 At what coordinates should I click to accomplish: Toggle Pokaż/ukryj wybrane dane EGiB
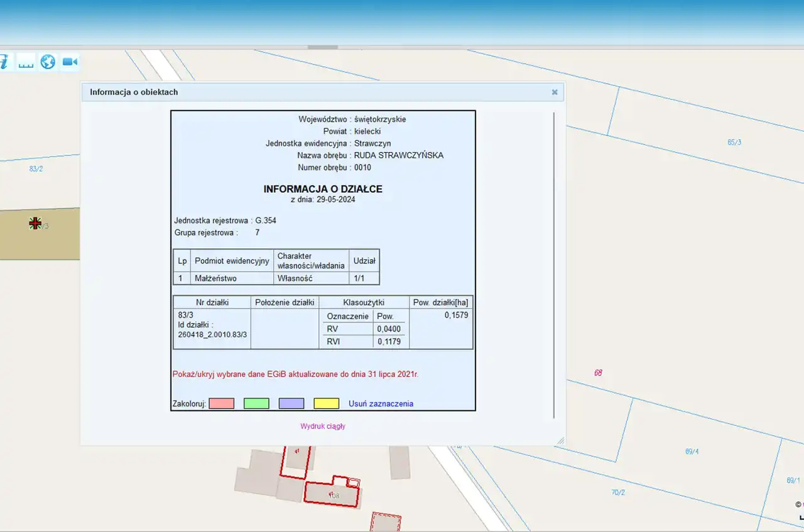(x=295, y=374)
